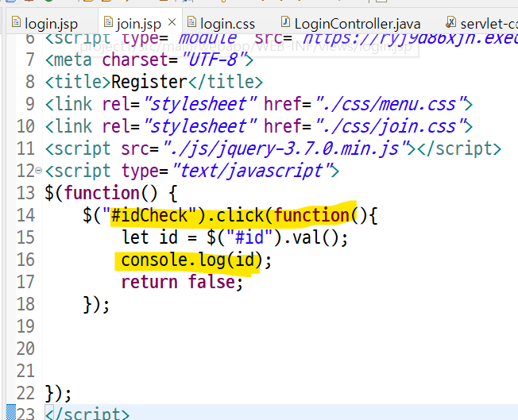Click the blue marker beside line 23
518x420 pixels.
click(x=11, y=412)
